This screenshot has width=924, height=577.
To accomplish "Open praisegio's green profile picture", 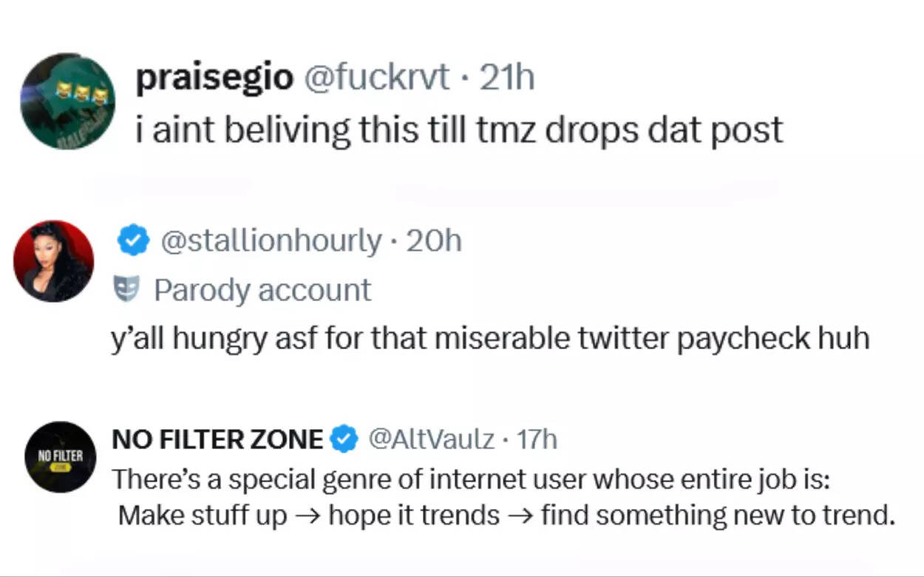I will coord(67,101).
